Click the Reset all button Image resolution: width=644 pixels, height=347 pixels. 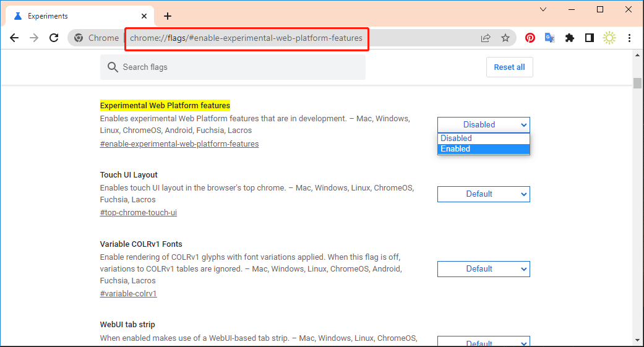pyautogui.click(x=509, y=67)
